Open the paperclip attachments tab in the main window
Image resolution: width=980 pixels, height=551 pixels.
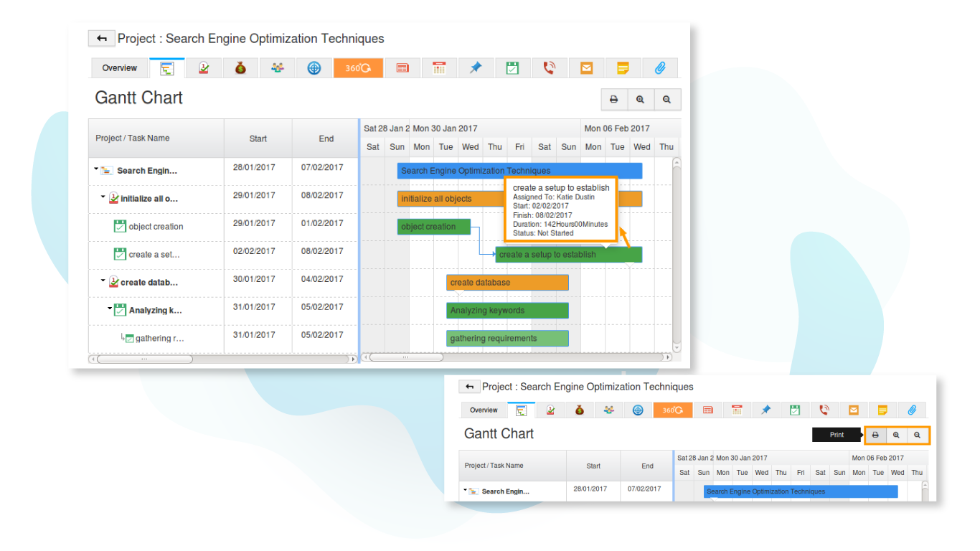tap(660, 68)
